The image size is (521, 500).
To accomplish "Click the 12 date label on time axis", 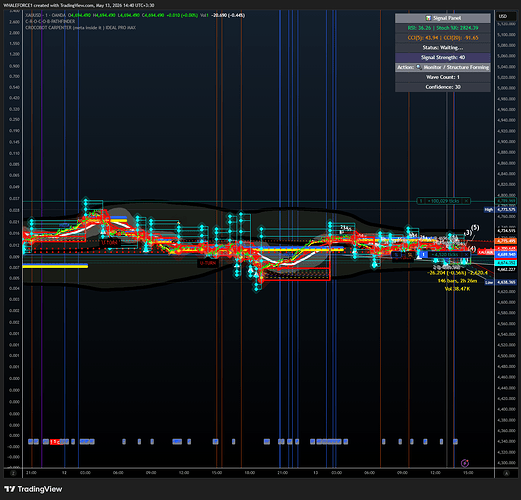I will [64, 473].
